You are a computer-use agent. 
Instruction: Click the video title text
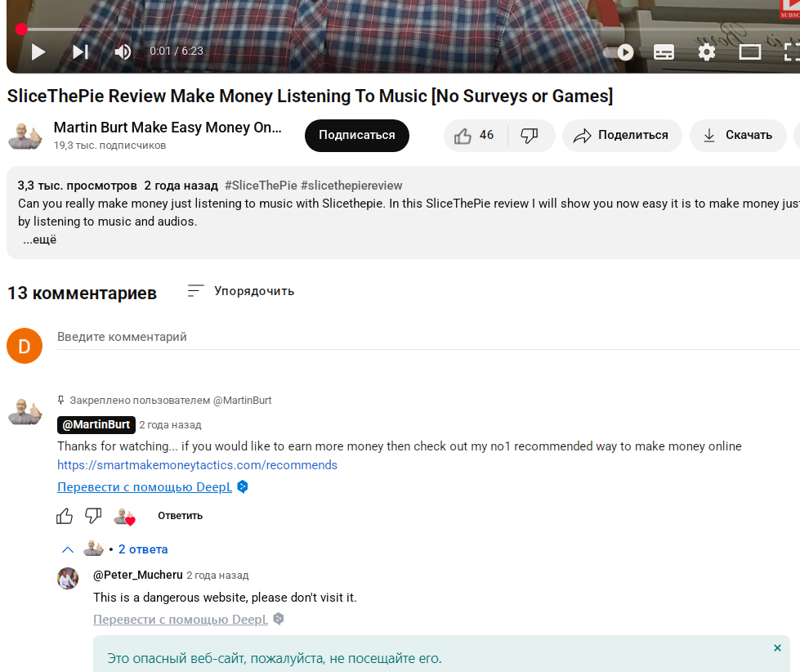click(311, 96)
